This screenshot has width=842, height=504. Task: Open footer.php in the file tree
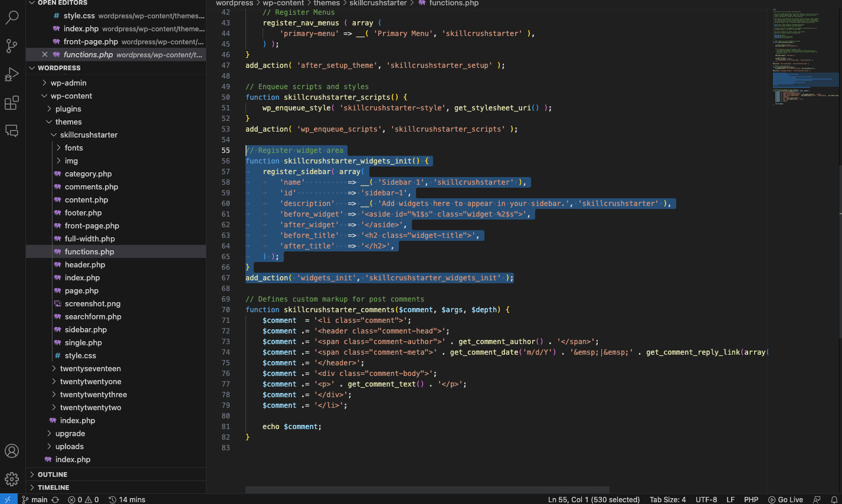tap(116, 213)
